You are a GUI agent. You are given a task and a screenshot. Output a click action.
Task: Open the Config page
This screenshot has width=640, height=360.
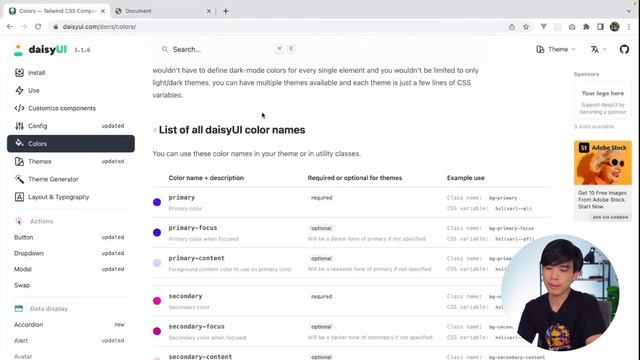(x=71, y=126)
